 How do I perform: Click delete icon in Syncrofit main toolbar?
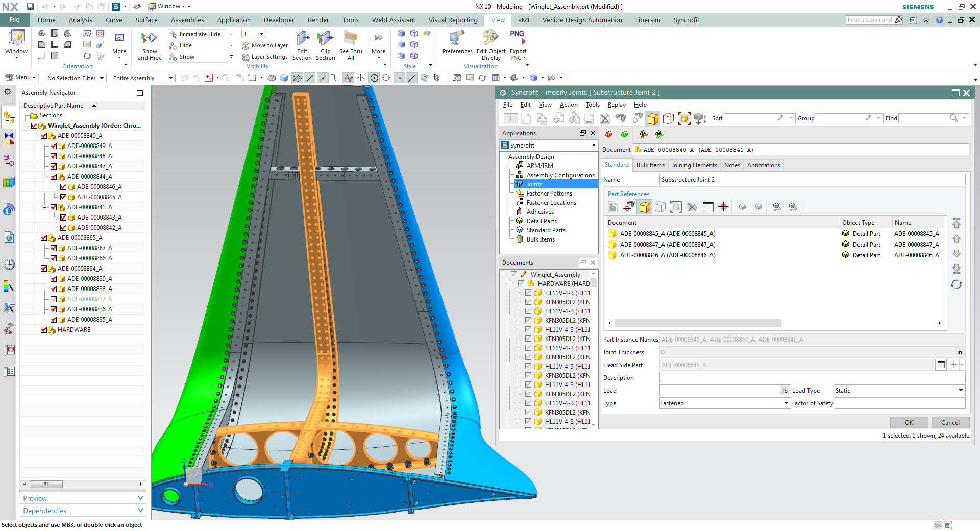pyautogui.click(x=605, y=118)
